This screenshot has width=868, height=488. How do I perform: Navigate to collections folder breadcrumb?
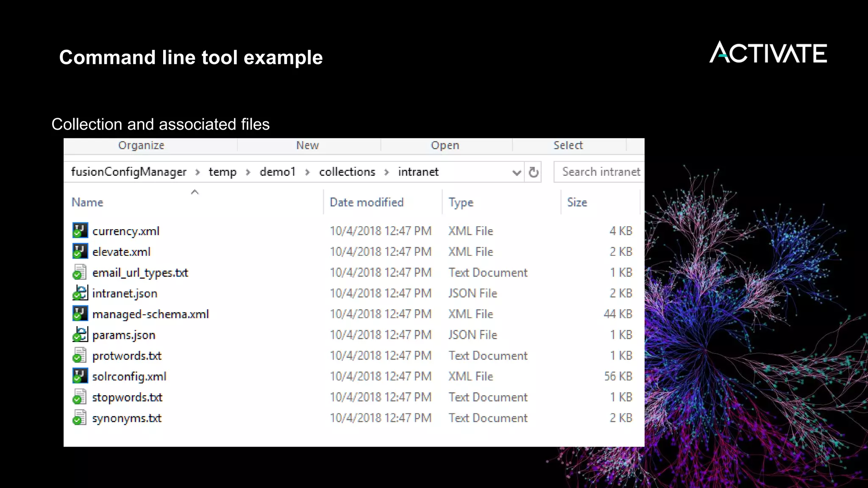pyautogui.click(x=347, y=172)
